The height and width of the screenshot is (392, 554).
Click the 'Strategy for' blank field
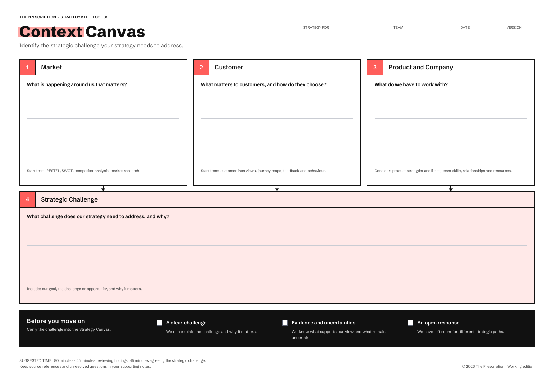tap(345, 37)
